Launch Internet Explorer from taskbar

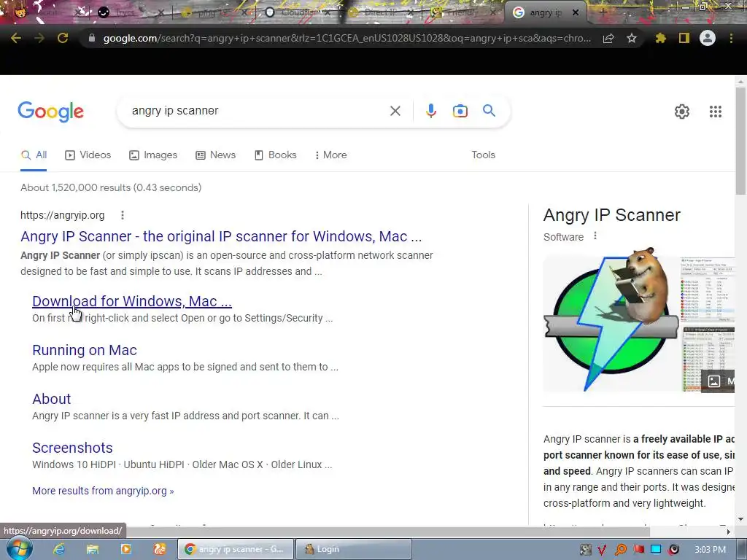point(59,549)
